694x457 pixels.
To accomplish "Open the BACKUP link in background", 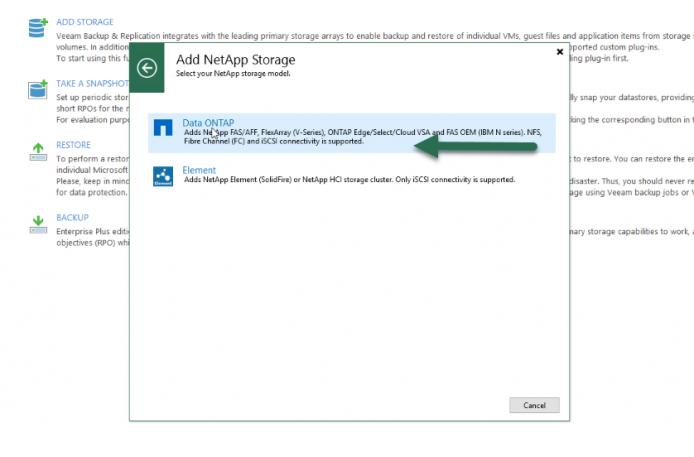I will [x=72, y=218].
